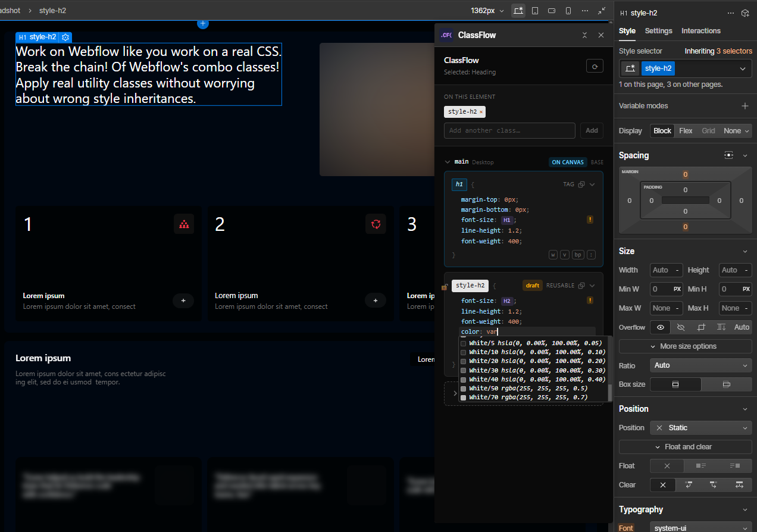Choose White/20 variable from suggestions

click(x=534, y=361)
